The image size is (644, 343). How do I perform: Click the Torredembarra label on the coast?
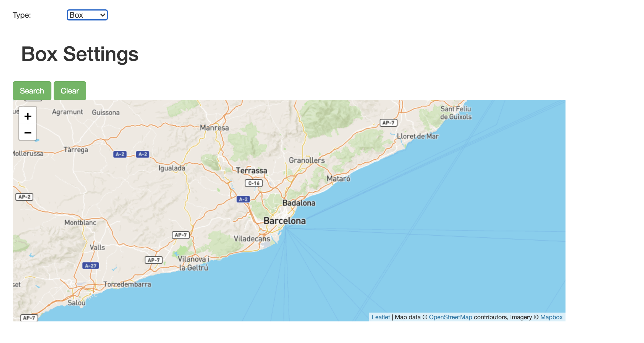127,284
